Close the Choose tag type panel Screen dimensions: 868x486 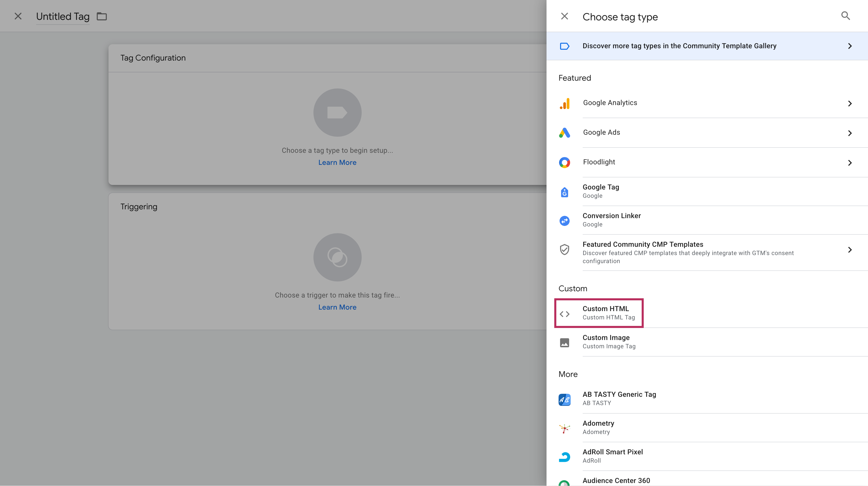click(564, 16)
